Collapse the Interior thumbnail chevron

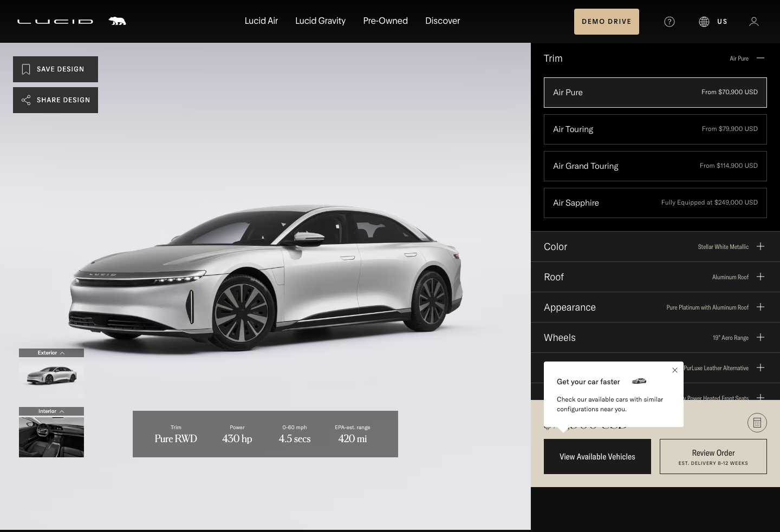coord(62,411)
